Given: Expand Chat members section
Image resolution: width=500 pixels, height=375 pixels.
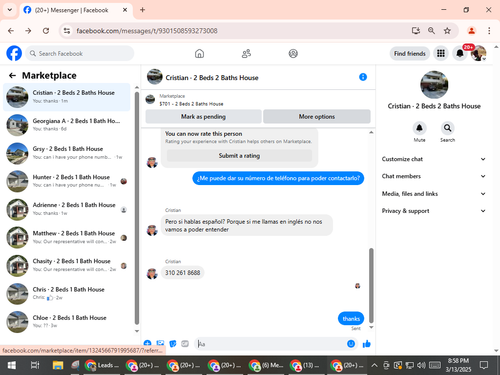Looking at the screenshot, I should click(x=434, y=176).
